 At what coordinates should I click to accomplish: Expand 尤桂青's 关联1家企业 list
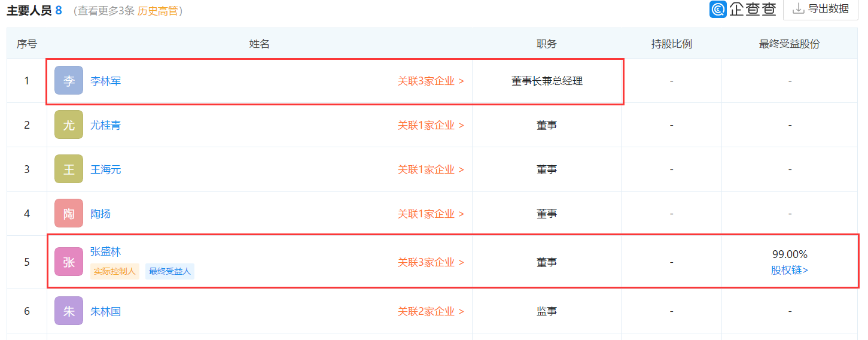click(x=431, y=125)
